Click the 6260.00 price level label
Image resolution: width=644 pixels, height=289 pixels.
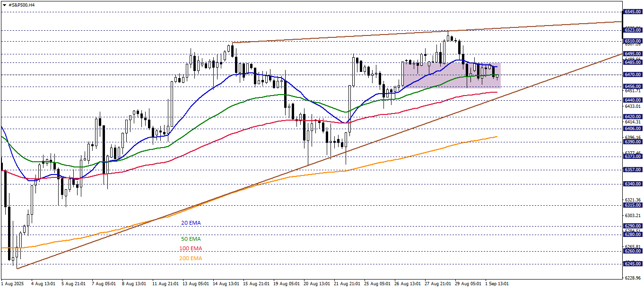tap(632, 251)
